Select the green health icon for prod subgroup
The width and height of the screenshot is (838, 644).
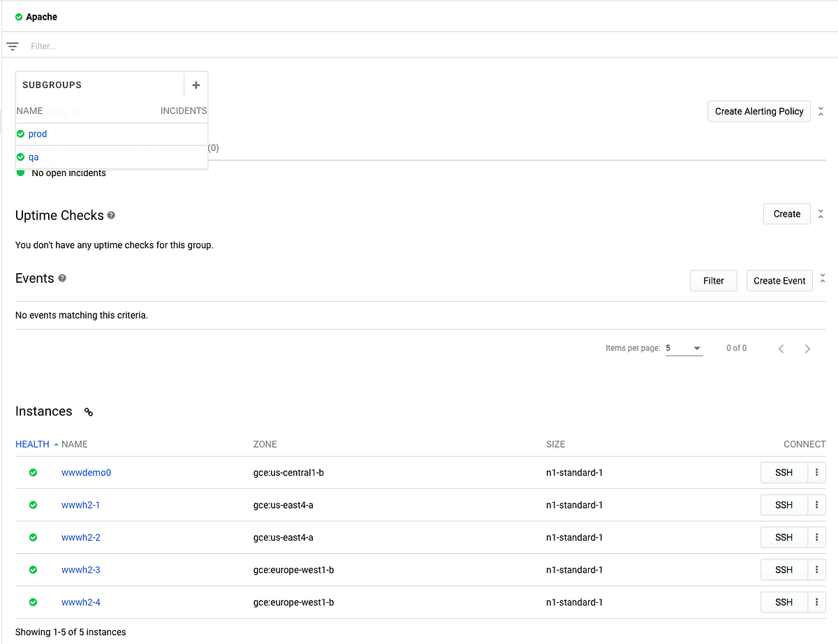(21, 133)
